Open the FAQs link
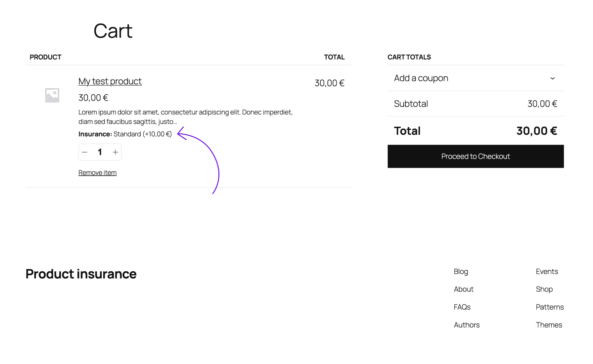The image size is (593, 364). tap(462, 307)
